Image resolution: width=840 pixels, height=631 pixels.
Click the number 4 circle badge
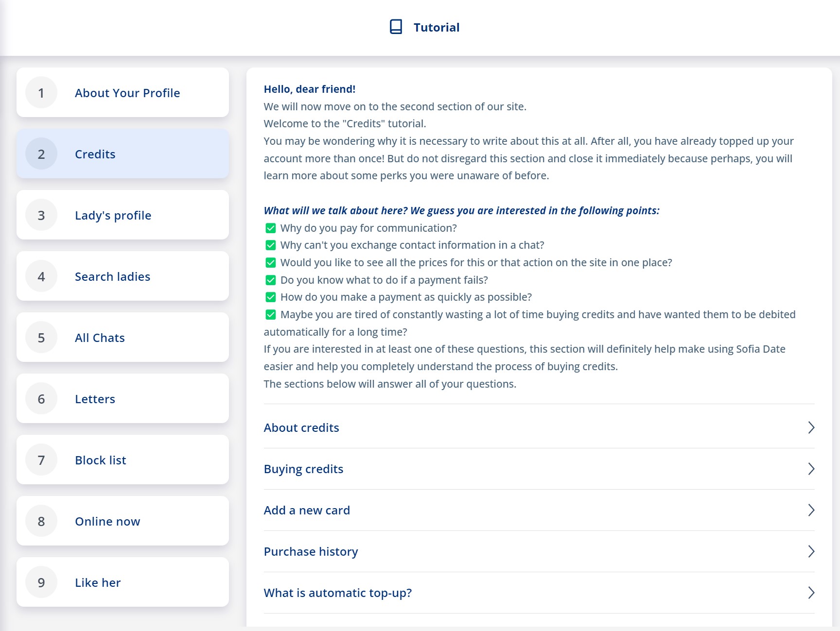(x=41, y=276)
